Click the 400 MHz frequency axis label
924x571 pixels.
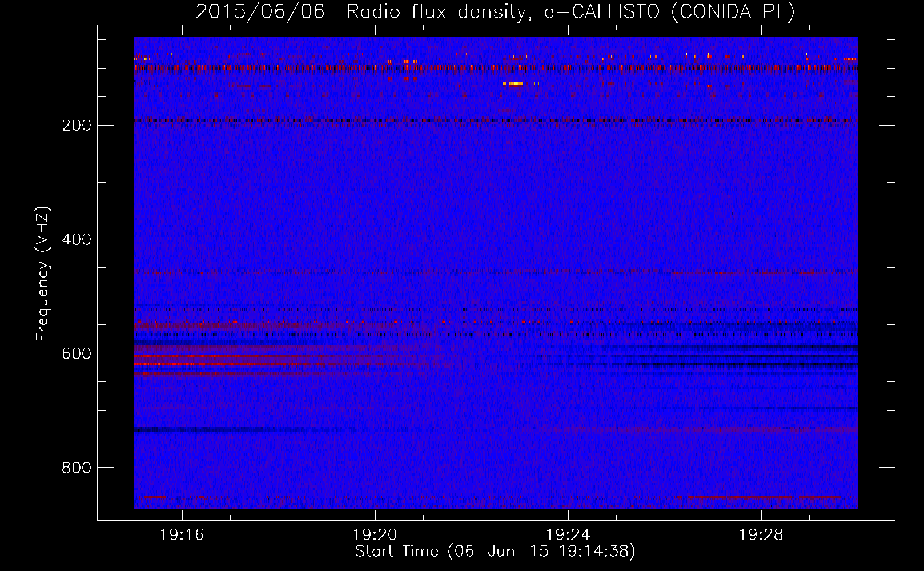point(77,239)
